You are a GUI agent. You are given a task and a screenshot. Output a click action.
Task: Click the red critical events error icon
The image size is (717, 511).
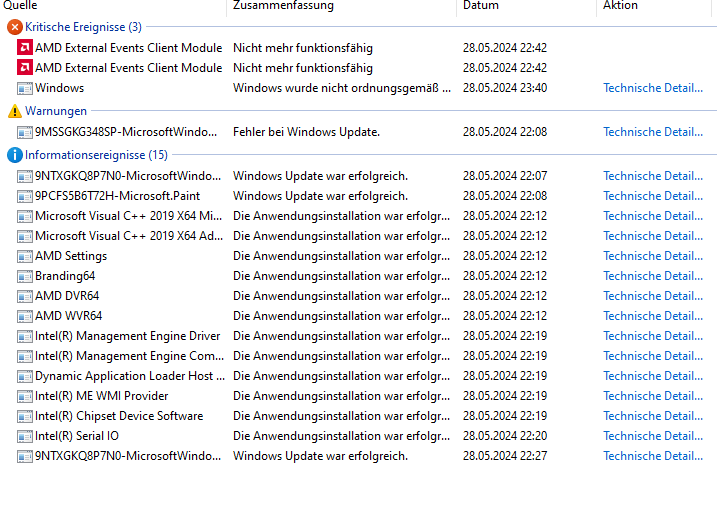(x=15, y=27)
